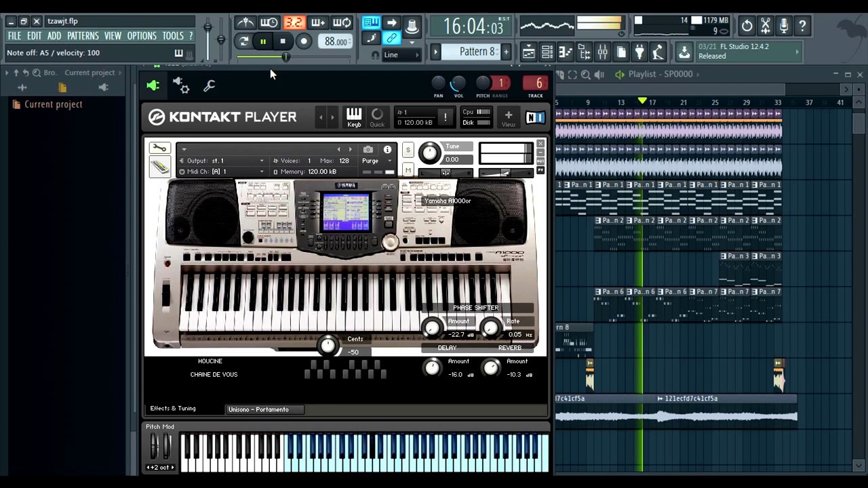Stop playback with the stop button
This screenshot has height=488, width=868.
pyautogui.click(x=283, y=41)
